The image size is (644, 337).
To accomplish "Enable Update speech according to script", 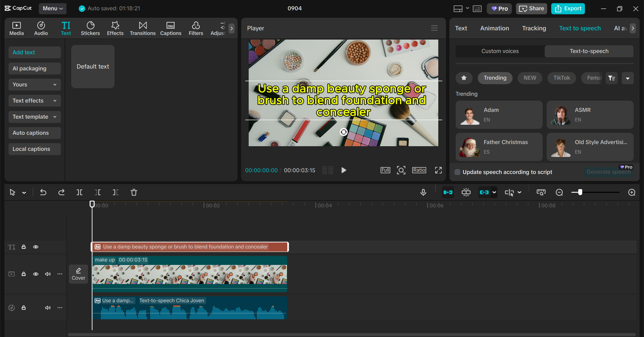I will pyautogui.click(x=457, y=172).
